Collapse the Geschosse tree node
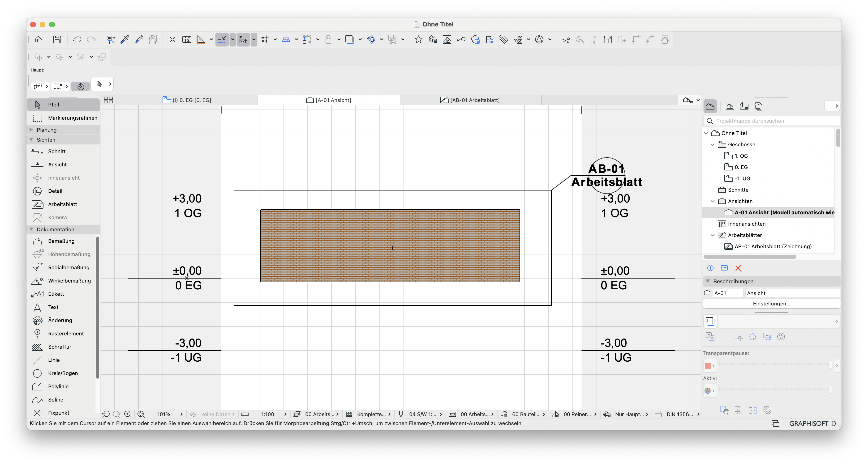This screenshot has width=868, height=465. tap(712, 144)
